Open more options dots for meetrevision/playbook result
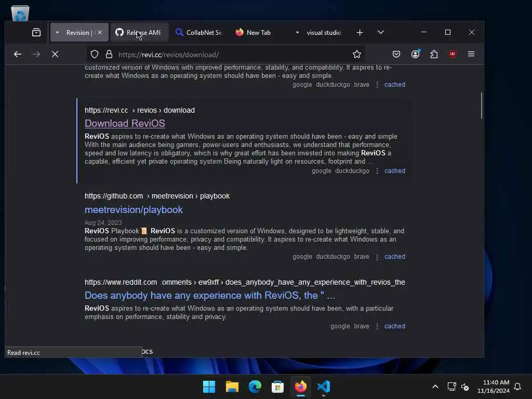The image size is (532, 399). click(377, 257)
